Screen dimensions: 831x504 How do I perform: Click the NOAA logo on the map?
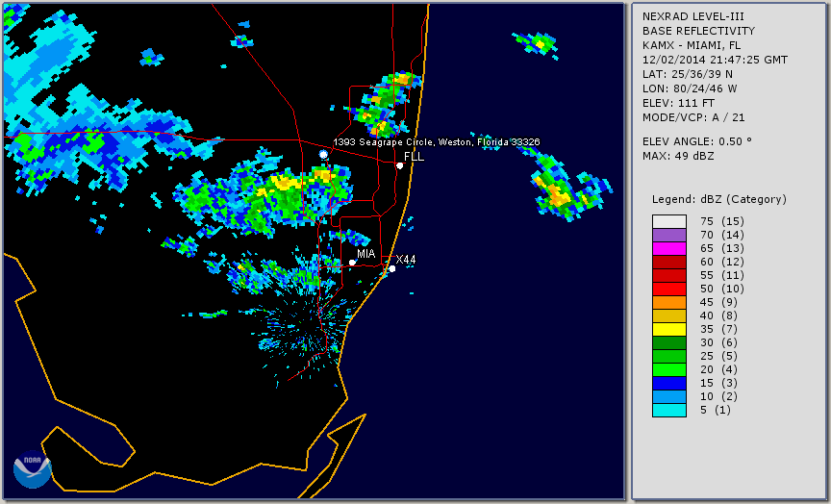[33, 469]
